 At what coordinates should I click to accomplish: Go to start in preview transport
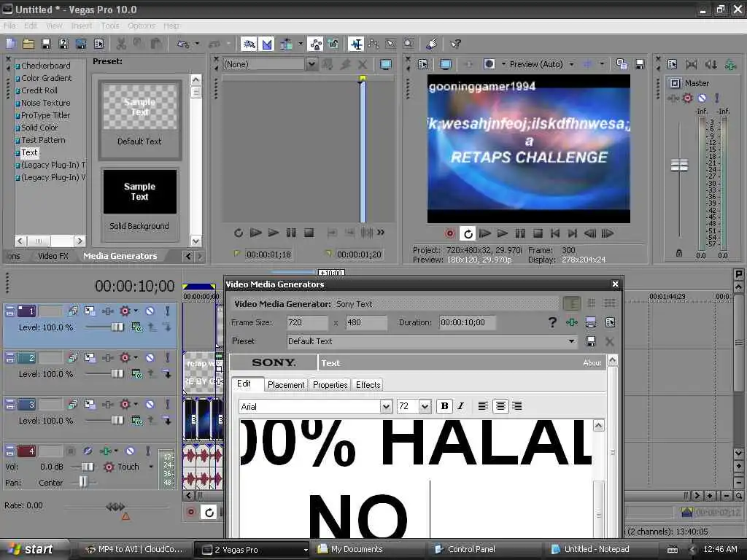click(x=555, y=233)
